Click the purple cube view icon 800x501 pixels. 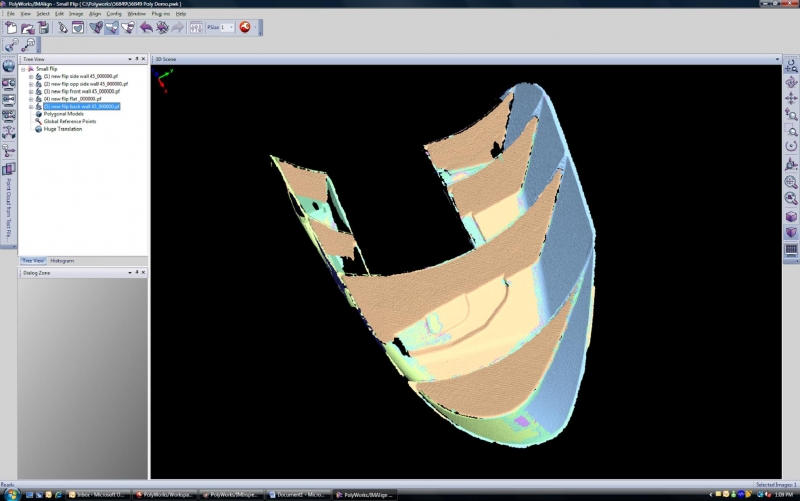pyautogui.click(x=791, y=215)
